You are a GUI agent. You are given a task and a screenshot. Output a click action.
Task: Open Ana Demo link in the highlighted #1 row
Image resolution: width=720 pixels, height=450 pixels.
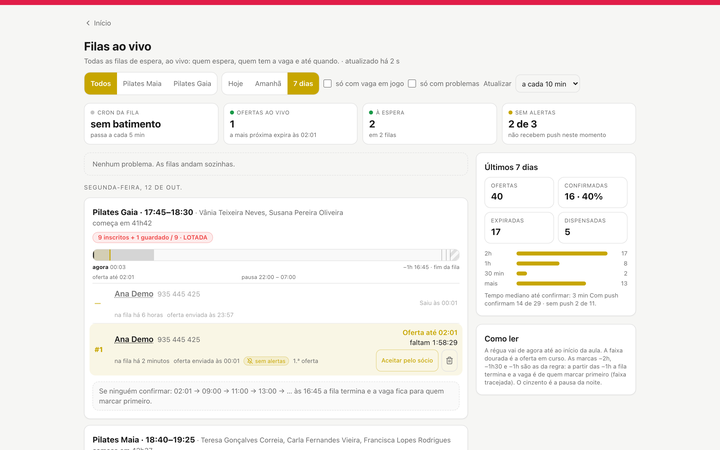click(134, 339)
